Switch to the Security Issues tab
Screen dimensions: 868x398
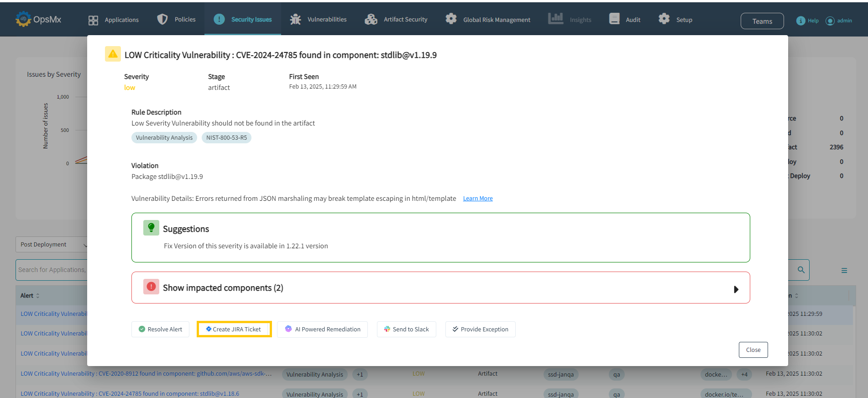click(243, 19)
